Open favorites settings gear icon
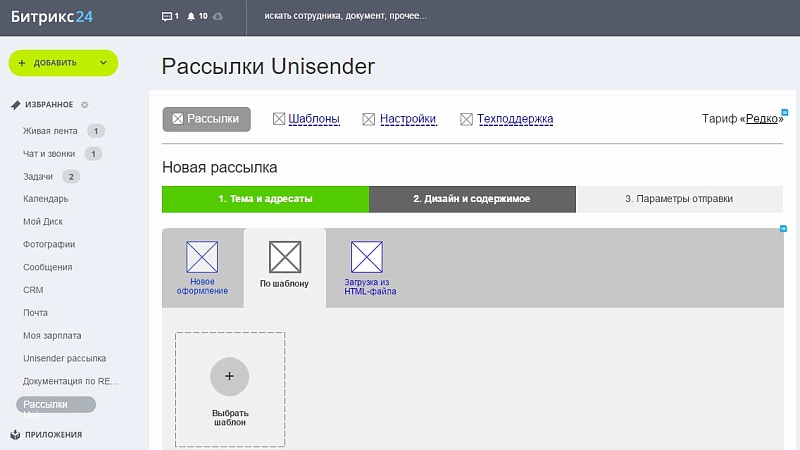This screenshot has height=450, width=800. (85, 104)
